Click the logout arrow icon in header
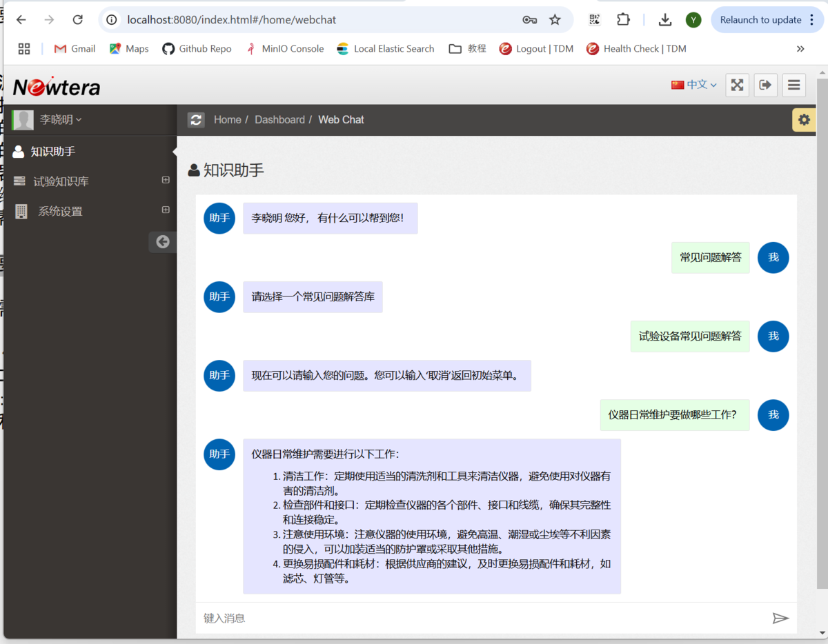 [765, 85]
